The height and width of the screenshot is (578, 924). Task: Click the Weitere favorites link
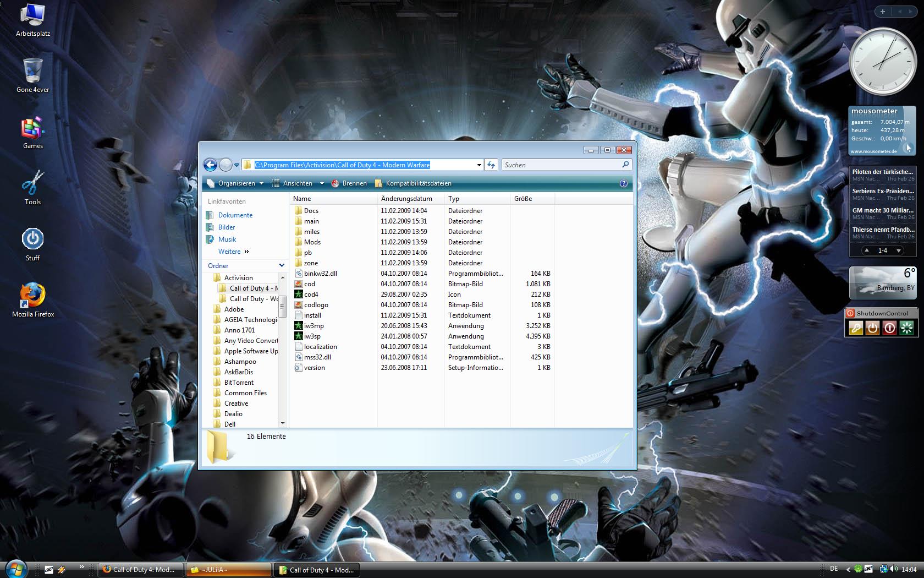229,252
